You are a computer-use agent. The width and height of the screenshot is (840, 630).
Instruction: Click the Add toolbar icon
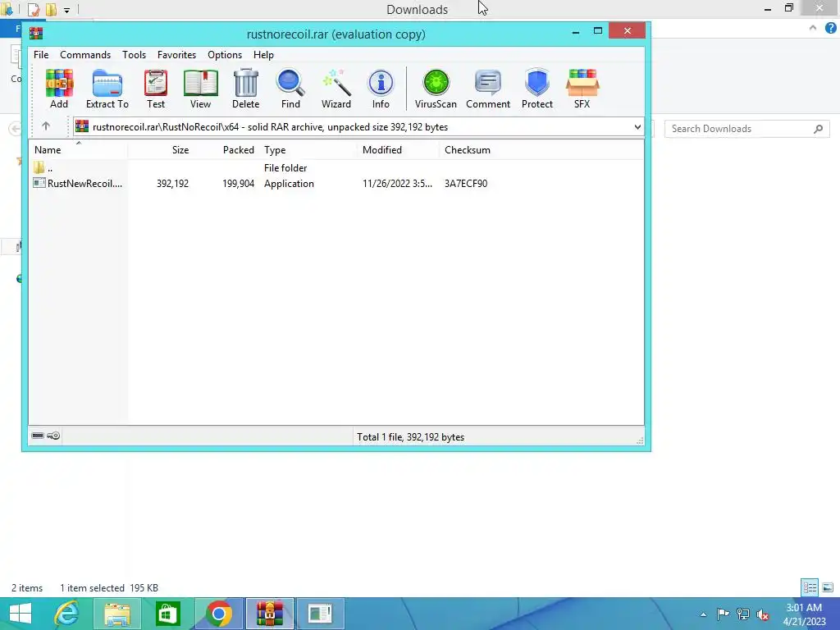pos(59,89)
